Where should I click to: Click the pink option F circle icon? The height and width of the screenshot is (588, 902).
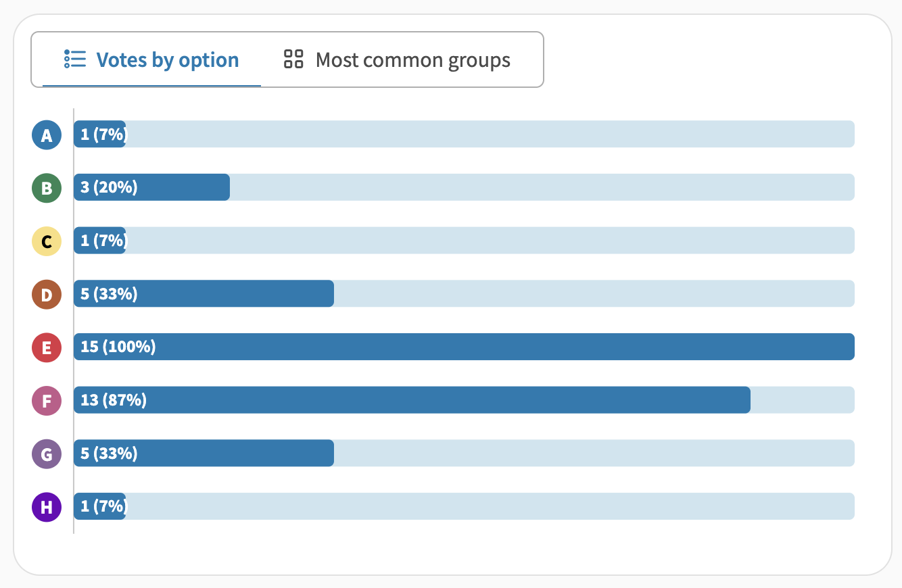tap(47, 401)
